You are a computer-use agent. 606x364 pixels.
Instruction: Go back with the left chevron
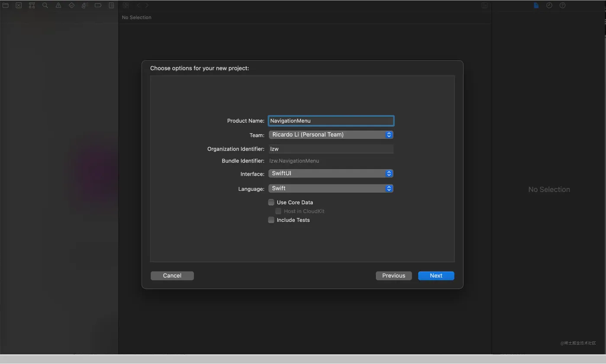(139, 6)
